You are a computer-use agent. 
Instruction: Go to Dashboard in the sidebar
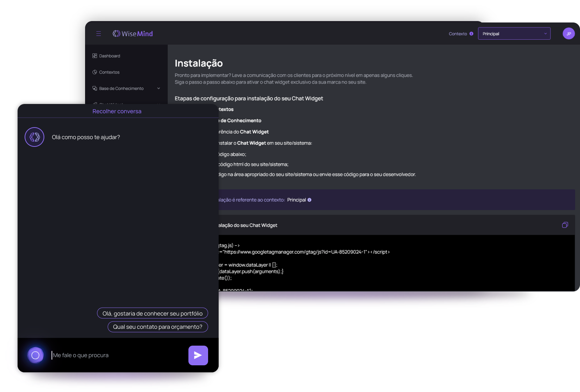[109, 56]
